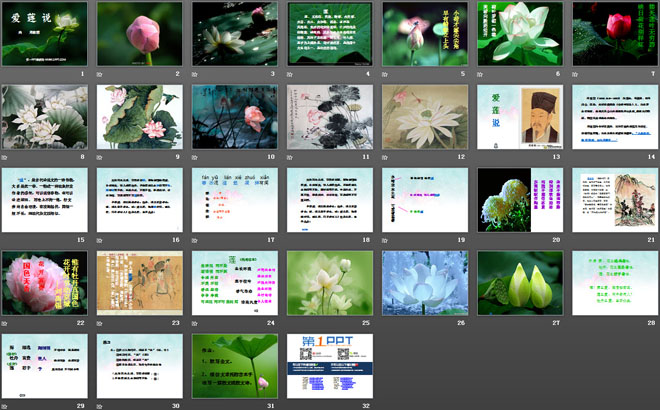
Task: Click the animation star icon under slide 31
Action: [x=195, y=406]
